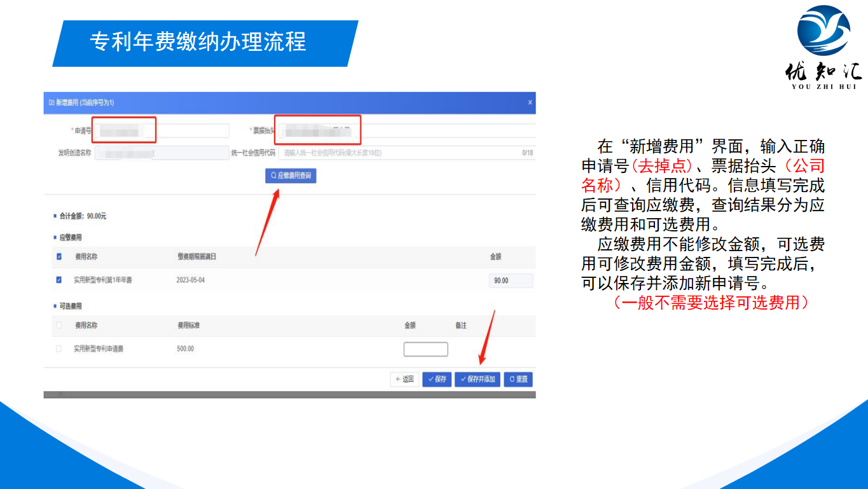Click the 90.00 amount field

point(510,280)
